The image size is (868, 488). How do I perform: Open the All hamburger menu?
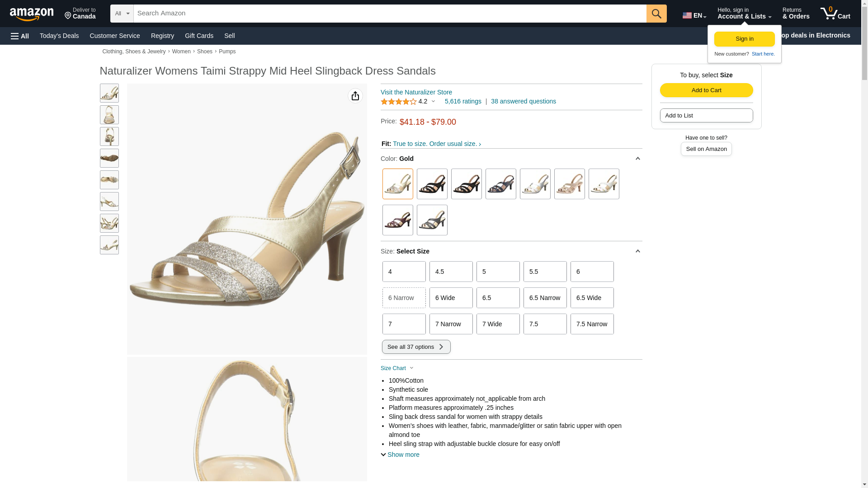(20, 36)
